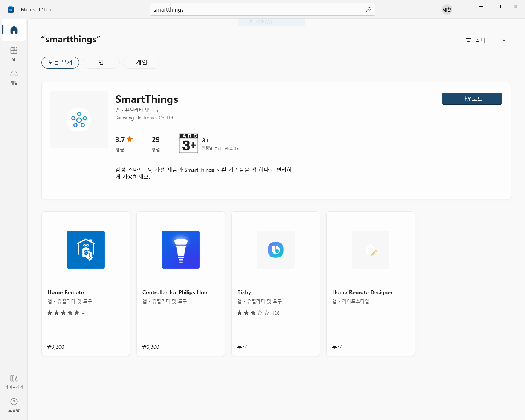Select the 앱 filter tab
This screenshot has height=420, width=525.
101,63
